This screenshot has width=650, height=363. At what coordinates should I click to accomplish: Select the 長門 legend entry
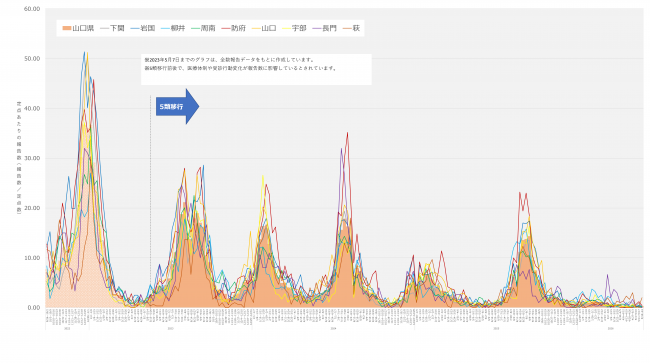pyautogui.click(x=325, y=28)
